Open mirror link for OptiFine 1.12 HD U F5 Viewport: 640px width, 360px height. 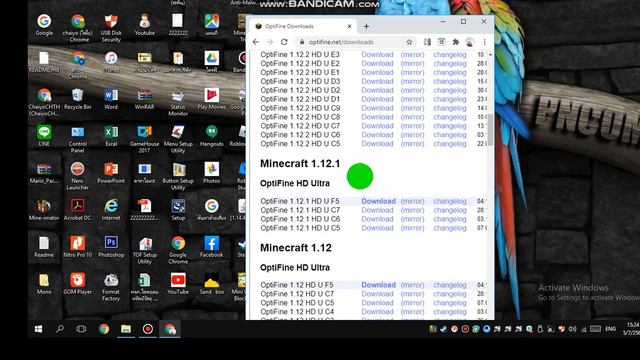pyautogui.click(x=412, y=285)
